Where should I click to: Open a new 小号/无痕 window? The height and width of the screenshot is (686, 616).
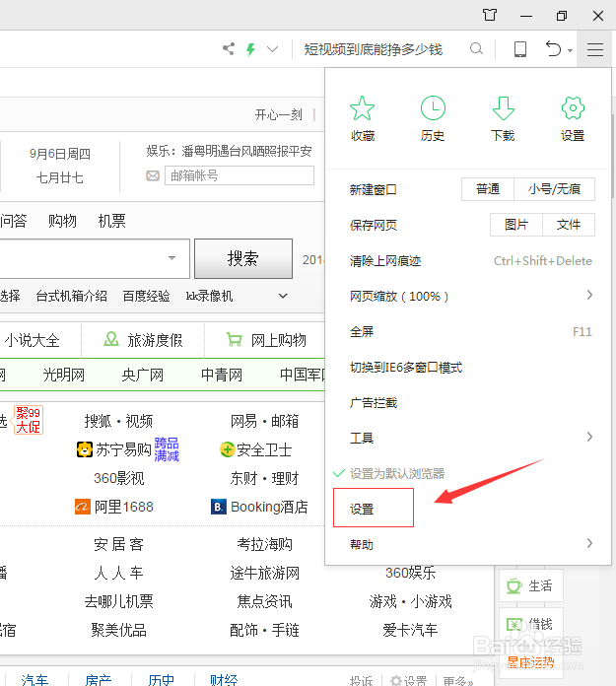[554, 189]
